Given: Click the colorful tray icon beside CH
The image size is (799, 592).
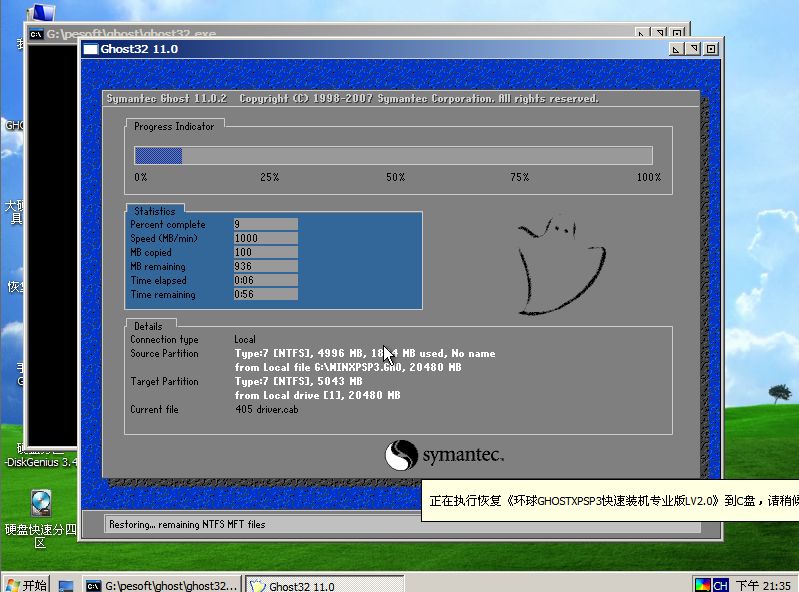Looking at the screenshot, I should 702,585.
